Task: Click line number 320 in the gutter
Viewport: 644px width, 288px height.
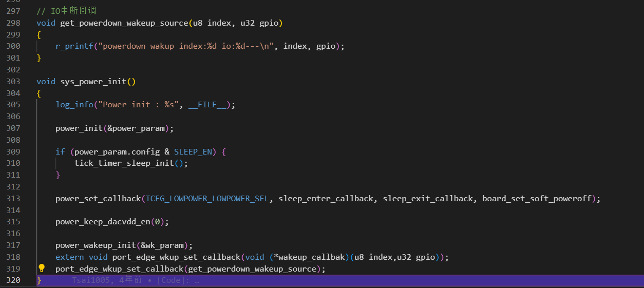Action: tap(13, 280)
